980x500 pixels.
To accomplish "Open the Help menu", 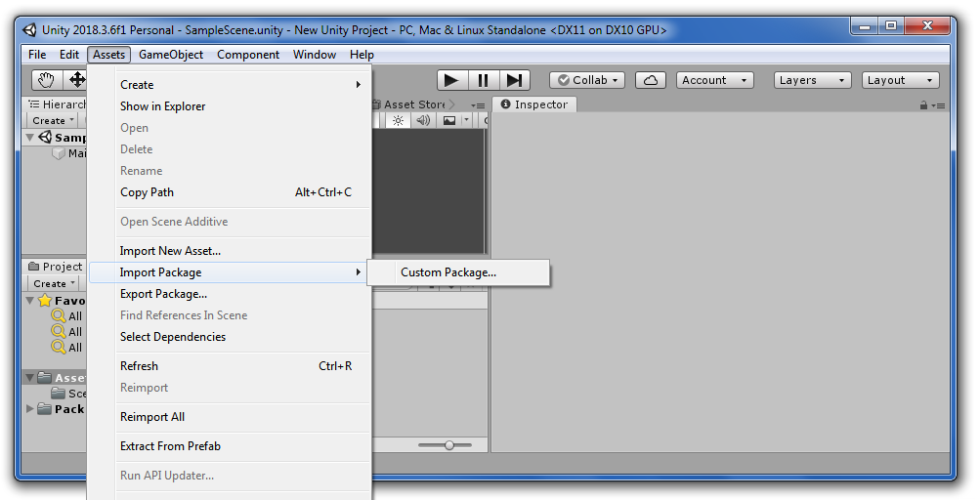I will 362,55.
